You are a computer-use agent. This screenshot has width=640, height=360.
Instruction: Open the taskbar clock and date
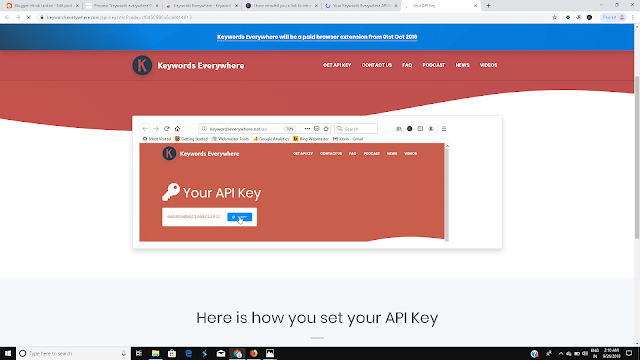click(611, 353)
